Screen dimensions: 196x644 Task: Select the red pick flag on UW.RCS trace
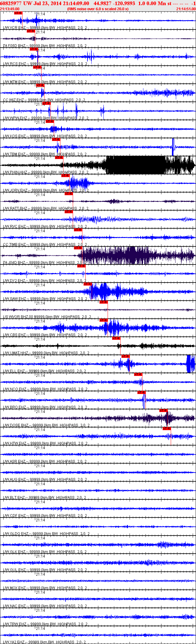point(34,49)
